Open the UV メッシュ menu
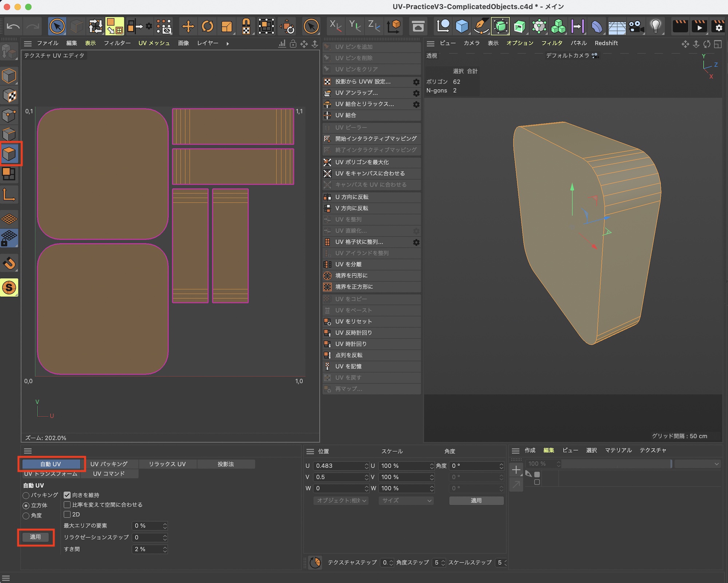Image resolution: width=728 pixels, height=583 pixels. point(154,43)
